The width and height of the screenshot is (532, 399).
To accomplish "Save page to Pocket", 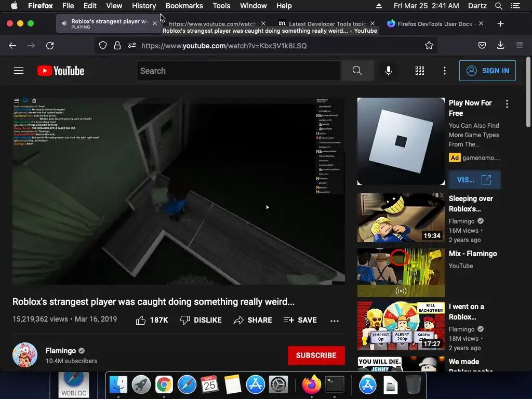I will tap(482, 46).
